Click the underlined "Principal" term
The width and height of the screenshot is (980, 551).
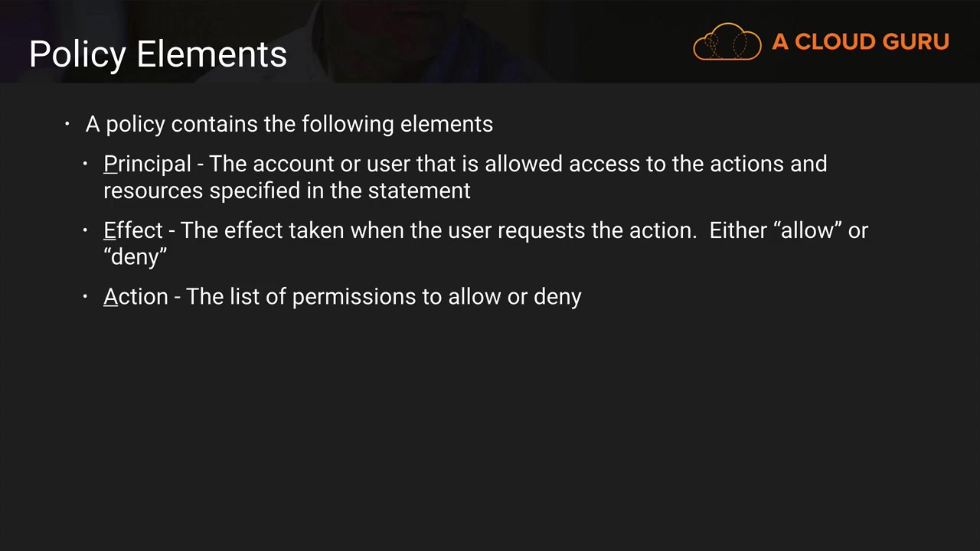point(147,164)
